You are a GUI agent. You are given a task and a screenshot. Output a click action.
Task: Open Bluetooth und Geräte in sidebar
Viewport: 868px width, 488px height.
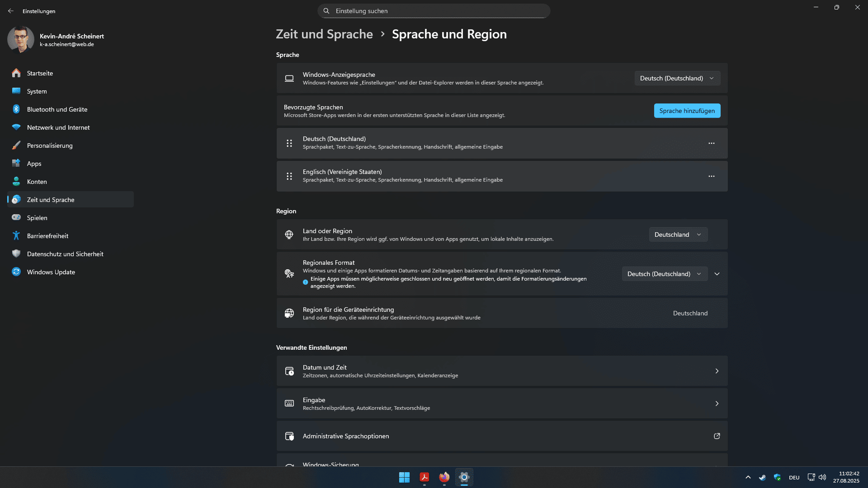pos(57,109)
